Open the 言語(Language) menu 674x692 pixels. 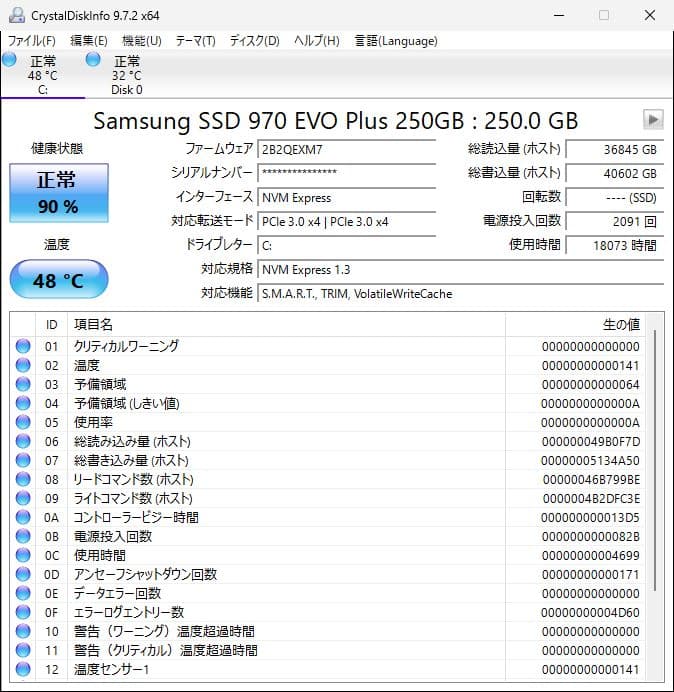(396, 41)
